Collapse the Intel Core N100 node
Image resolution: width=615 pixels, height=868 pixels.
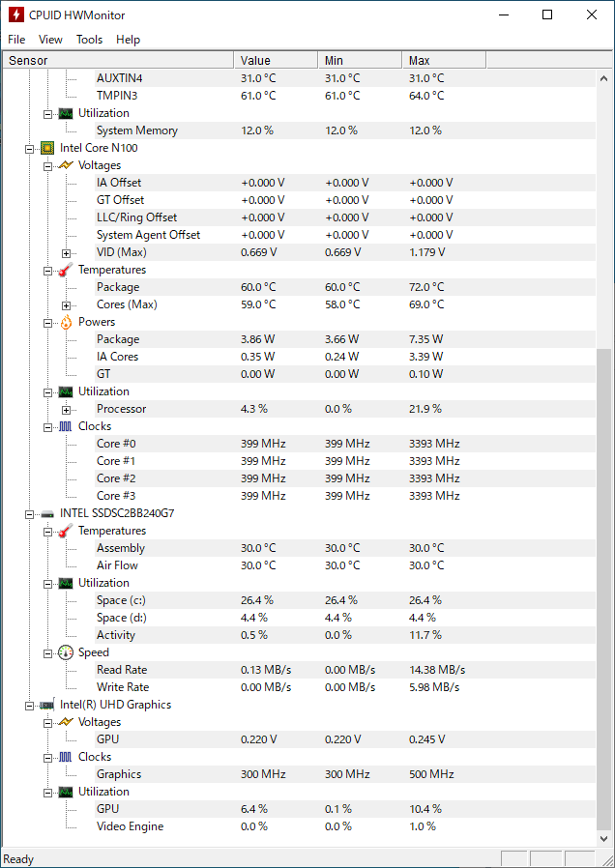pos(29,148)
